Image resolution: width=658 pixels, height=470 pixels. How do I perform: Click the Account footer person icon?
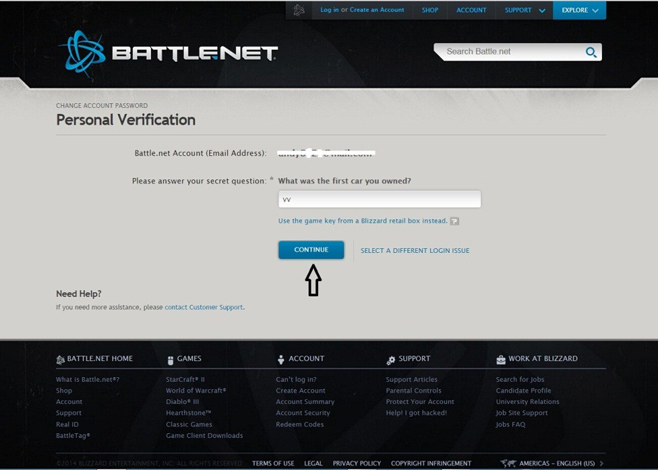click(x=281, y=360)
